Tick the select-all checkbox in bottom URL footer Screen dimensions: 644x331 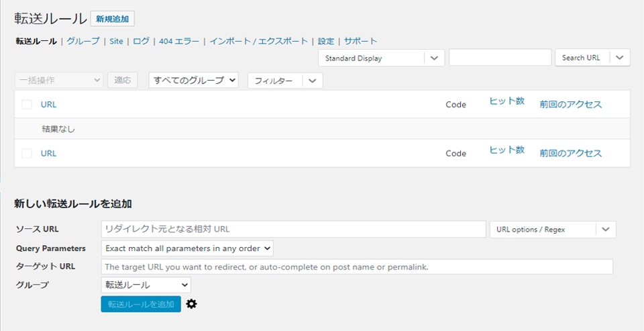pos(27,153)
